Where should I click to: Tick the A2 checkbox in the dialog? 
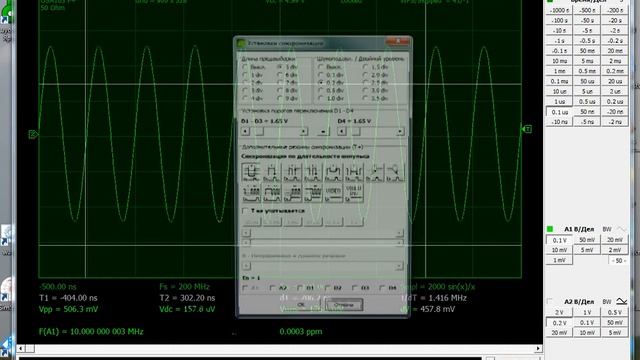pos(273,288)
